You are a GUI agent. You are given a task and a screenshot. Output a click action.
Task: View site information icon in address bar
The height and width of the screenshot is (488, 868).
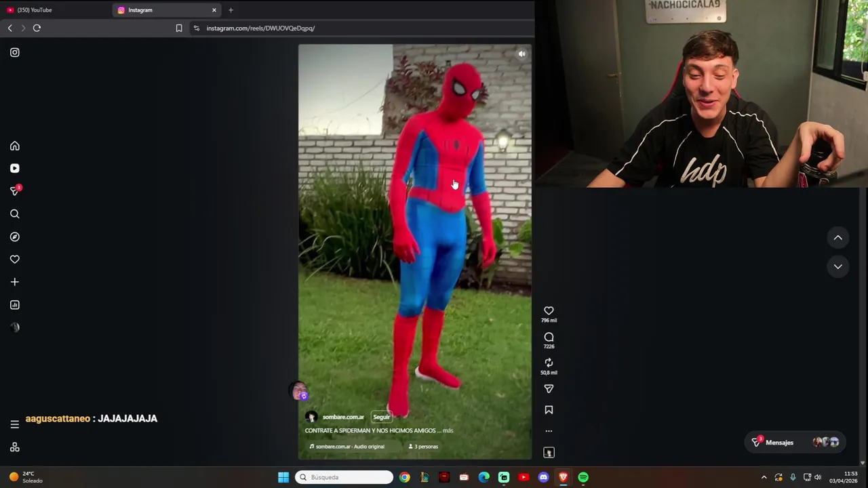point(197,28)
